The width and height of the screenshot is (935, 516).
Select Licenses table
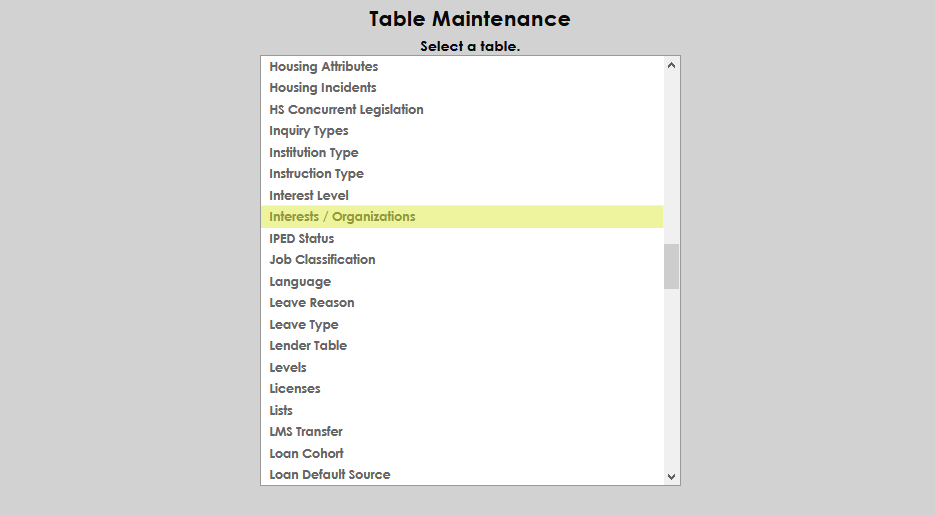pos(295,389)
